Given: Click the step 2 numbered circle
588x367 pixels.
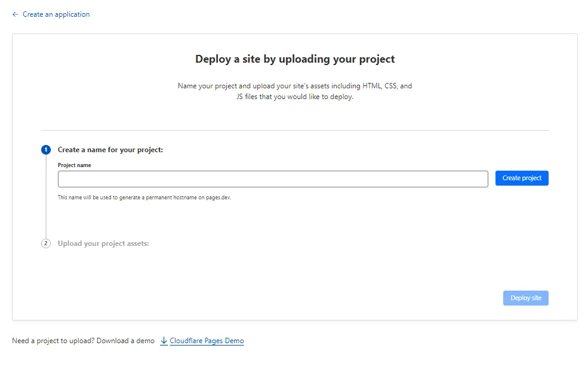Looking at the screenshot, I should pyautogui.click(x=46, y=243).
